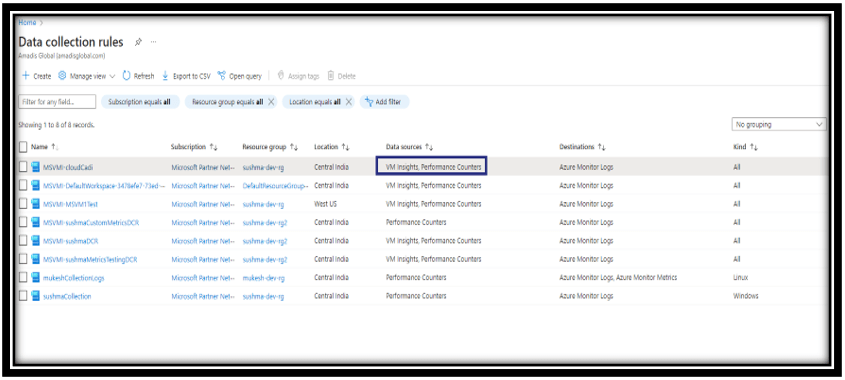Open the subscription link in sushmaCollection row

coord(203,296)
